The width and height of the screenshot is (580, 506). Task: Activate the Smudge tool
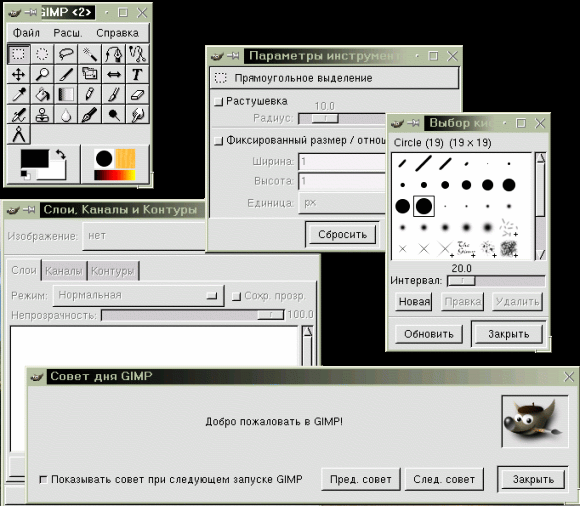coord(138,114)
